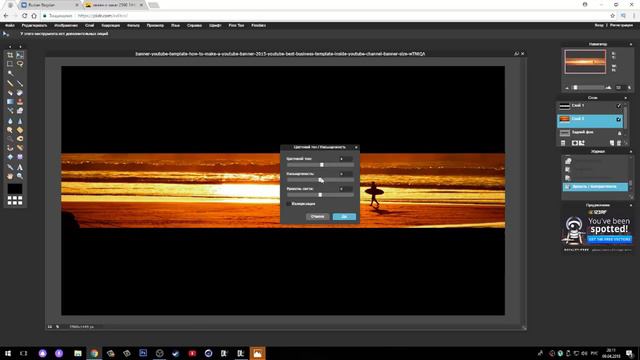Click the saturation slider in dialog
Screen dimensions: 640x360
pyautogui.click(x=320, y=180)
